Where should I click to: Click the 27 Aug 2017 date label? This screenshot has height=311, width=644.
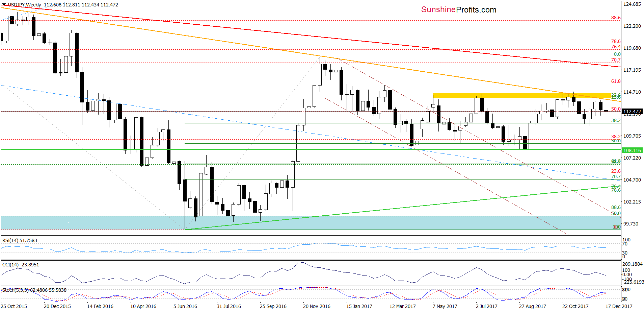tap(532, 306)
